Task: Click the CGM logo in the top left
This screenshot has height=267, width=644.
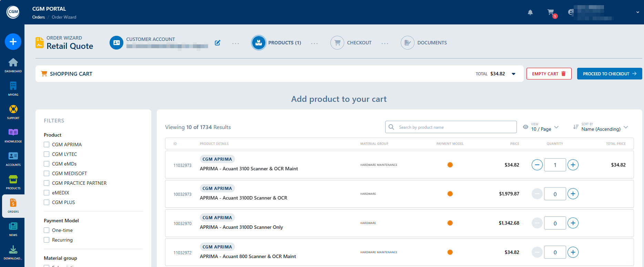Action: tap(13, 12)
